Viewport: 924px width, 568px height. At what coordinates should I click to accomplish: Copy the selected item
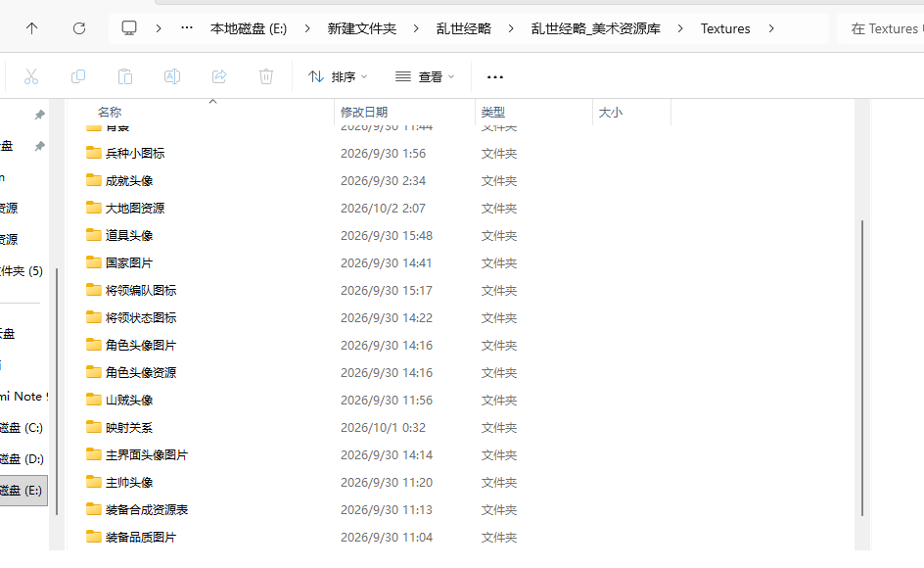(x=77, y=76)
